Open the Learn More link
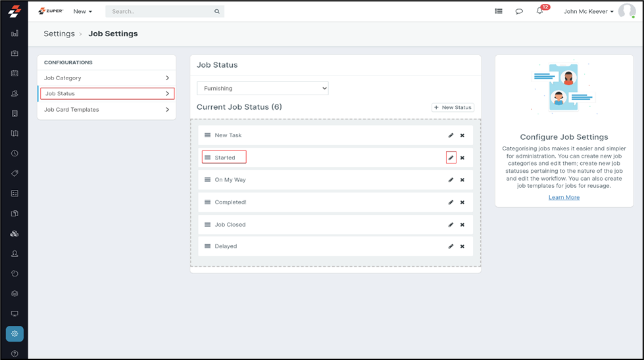 click(564, 198)
